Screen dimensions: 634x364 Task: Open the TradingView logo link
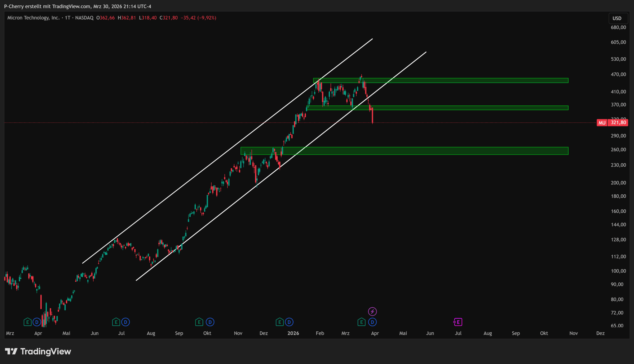pos(38,351)
